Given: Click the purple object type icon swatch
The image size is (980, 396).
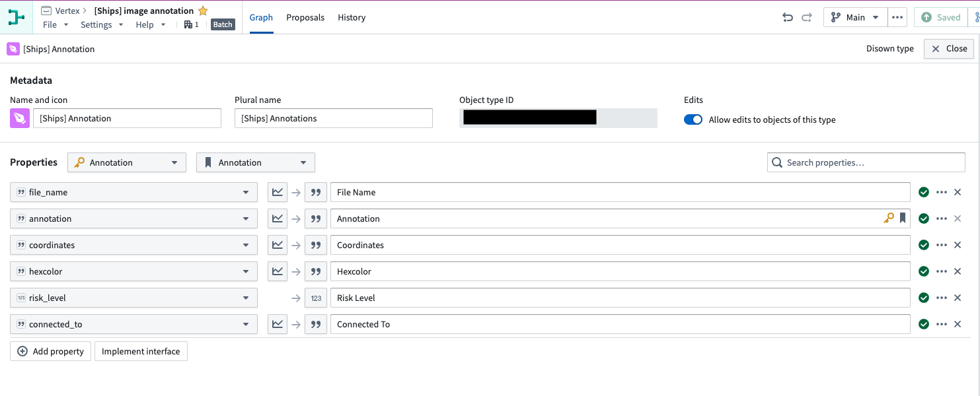Looking at the screenshot, I should 19,117.
